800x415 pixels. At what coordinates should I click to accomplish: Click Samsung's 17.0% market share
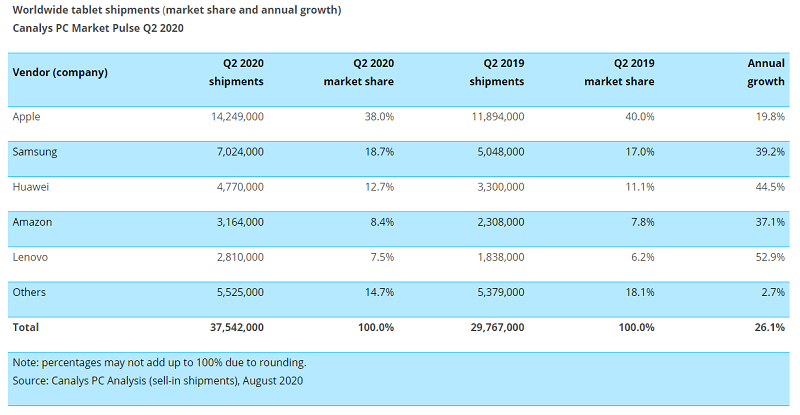click(640, 152)
